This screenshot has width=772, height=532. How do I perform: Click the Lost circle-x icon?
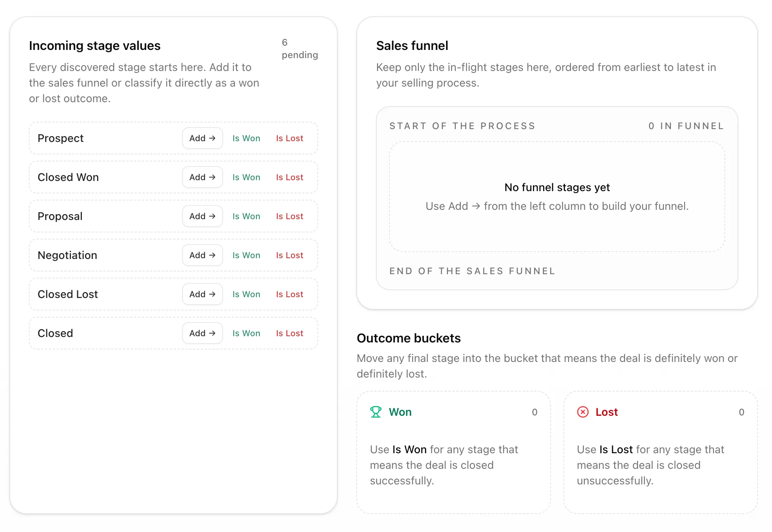[583, 412]
